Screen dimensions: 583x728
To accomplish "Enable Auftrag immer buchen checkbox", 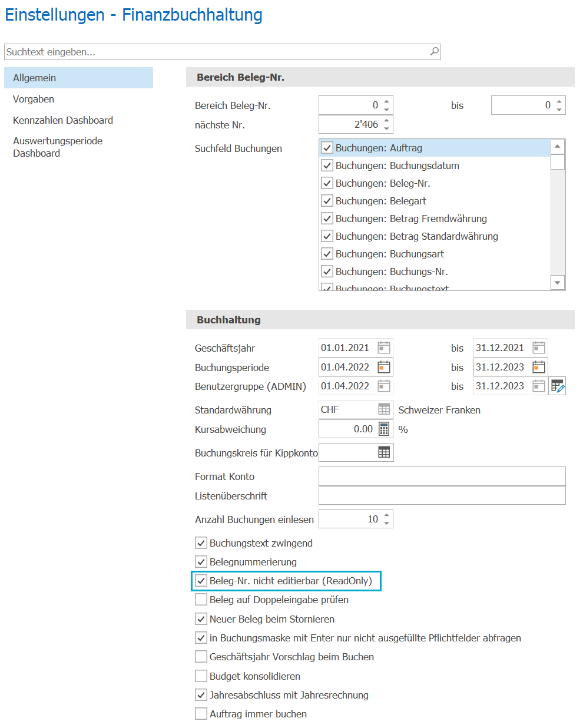I will [x=201, y=714].
